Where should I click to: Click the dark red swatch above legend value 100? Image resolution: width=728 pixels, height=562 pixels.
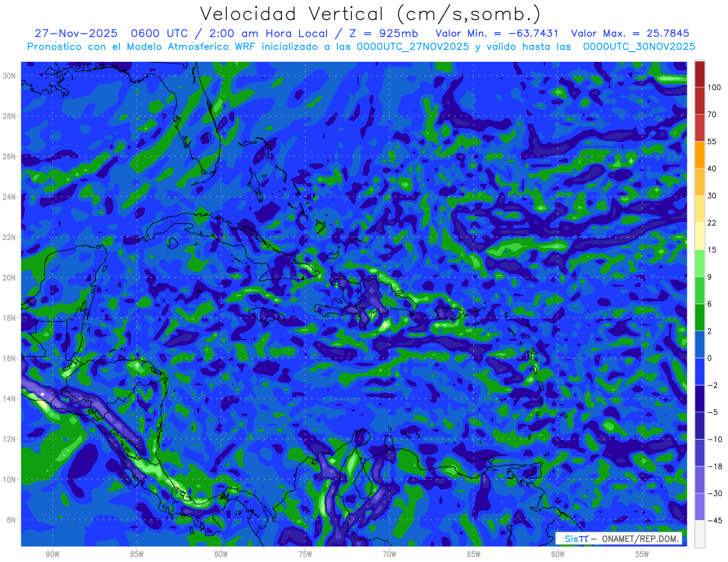coord(699,74)
